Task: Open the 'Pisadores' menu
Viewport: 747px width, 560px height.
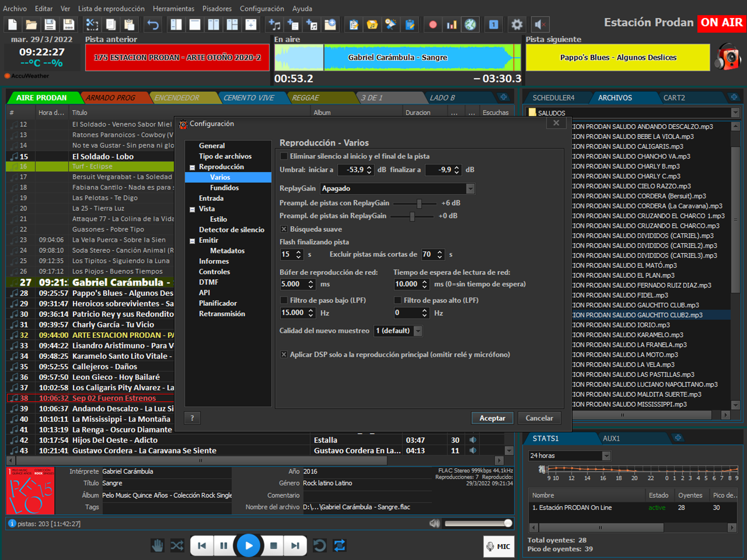Action: [x=217, y=8]
